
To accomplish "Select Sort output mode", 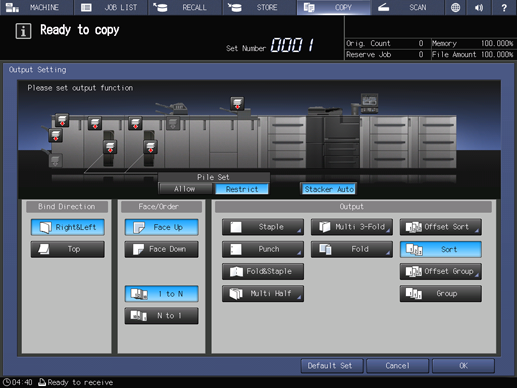I will point(441,249).
